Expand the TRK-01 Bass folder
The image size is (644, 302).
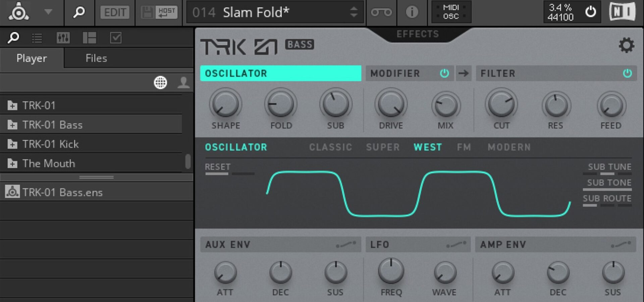click(x=12, y=125)
